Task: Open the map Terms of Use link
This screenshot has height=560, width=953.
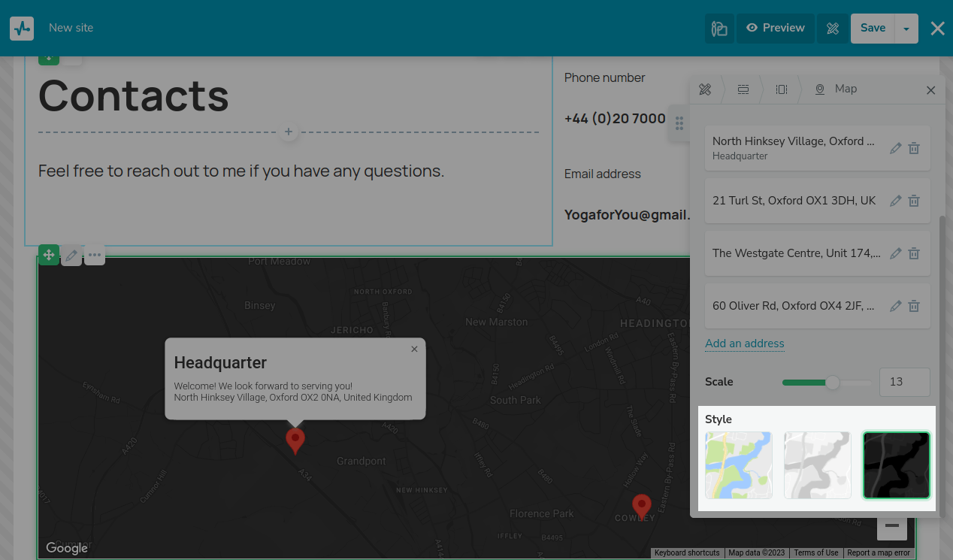Action: tap(815, 552)
